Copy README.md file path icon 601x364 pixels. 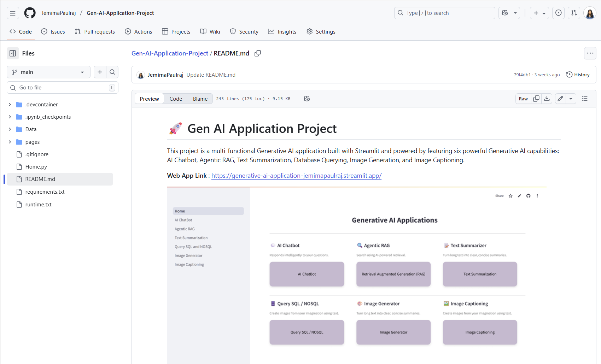[x=257, y=53]
